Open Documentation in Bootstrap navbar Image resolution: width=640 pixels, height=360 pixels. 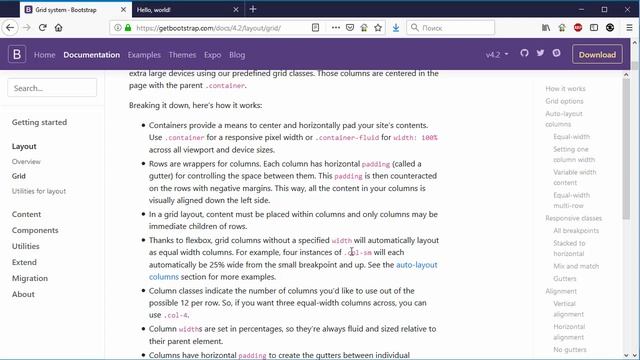click(x=91, y=55)
